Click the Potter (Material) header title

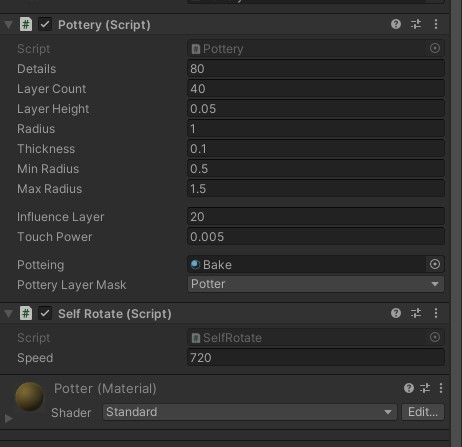[x=105, y=389]
